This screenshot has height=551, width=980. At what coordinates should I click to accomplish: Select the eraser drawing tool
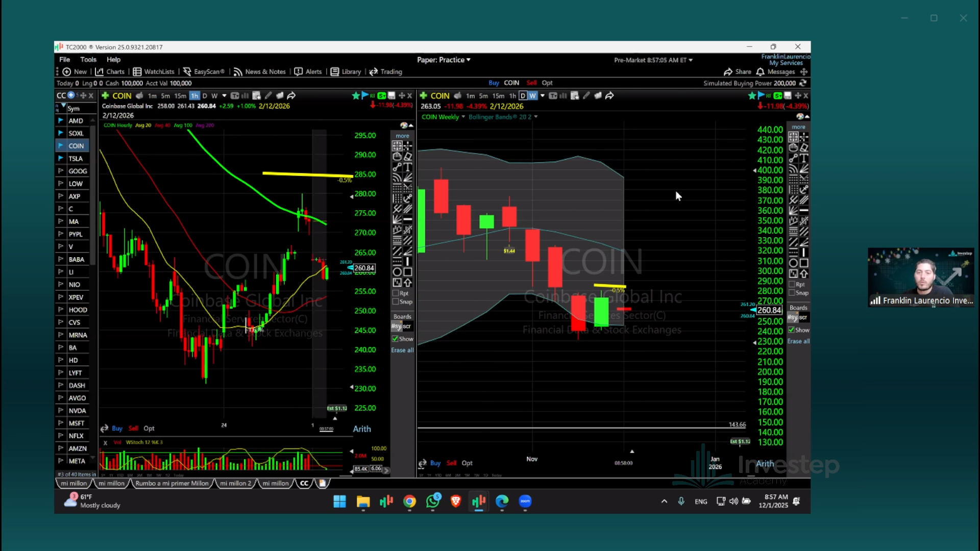(x=408, y=157)
